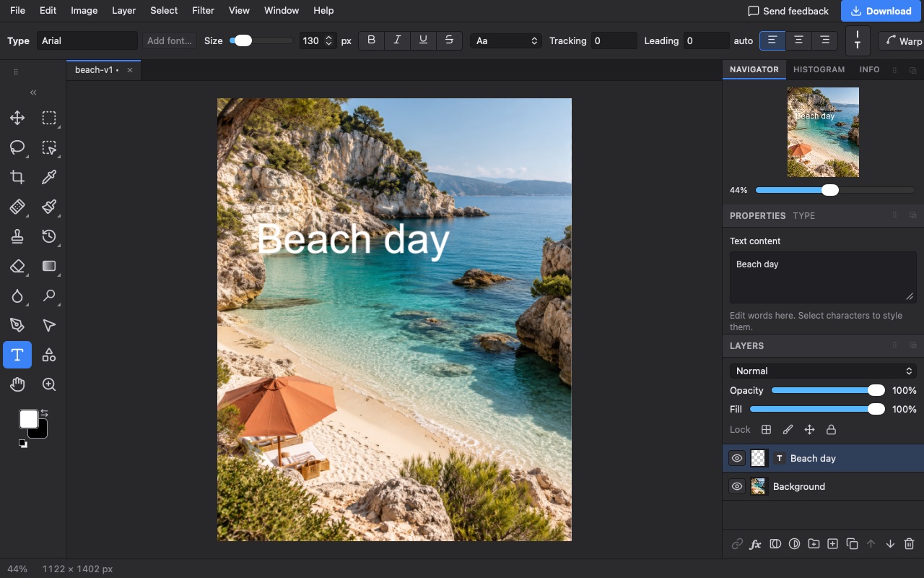924x578 pixels.
Task: Select the Gradient tool
Action: point(49,266)
